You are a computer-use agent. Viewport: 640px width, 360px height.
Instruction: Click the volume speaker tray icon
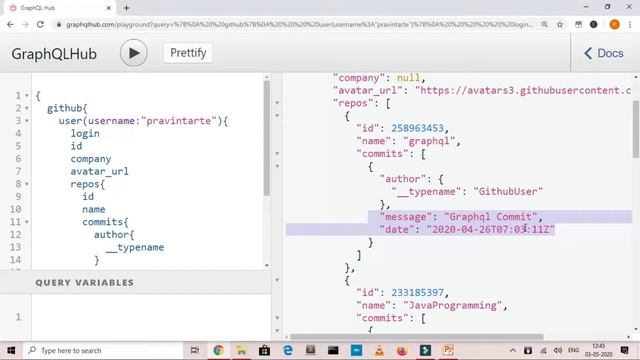click(x=558, y=350)
